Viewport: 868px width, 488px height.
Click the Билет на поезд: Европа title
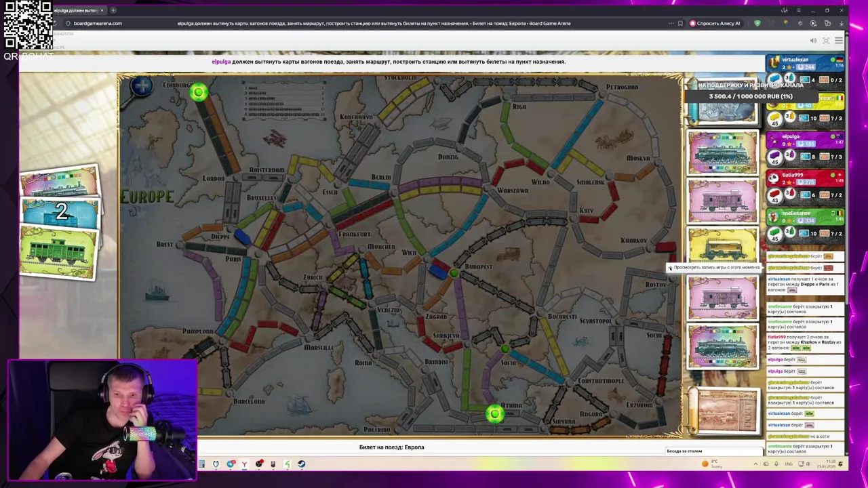click(x=391, y=447)
